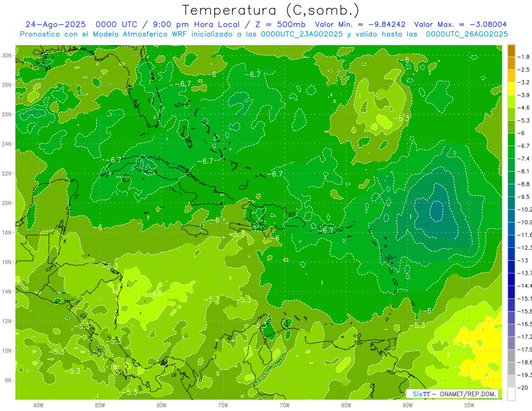Click the 'SisPI - ONAMET/REP.DOM.' credit box
The height and width of the screenshot is (411, 532).
[x=452, y=394]
